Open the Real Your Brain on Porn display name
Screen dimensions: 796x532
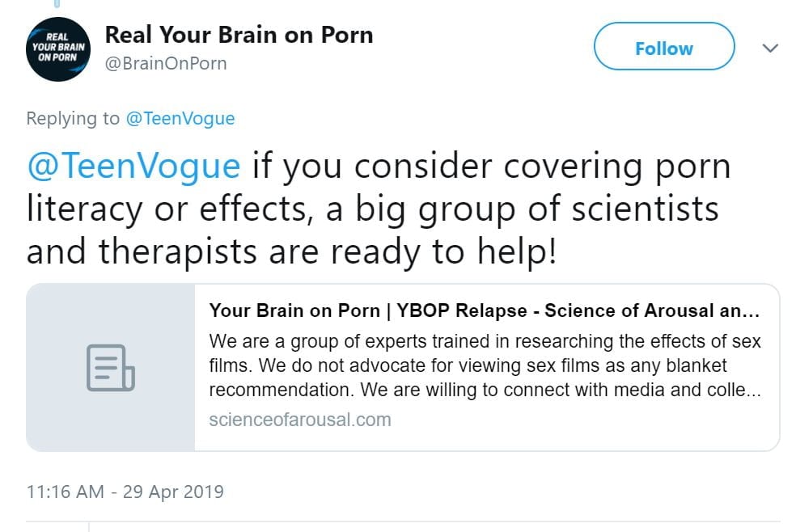click(x=239, y=35)
